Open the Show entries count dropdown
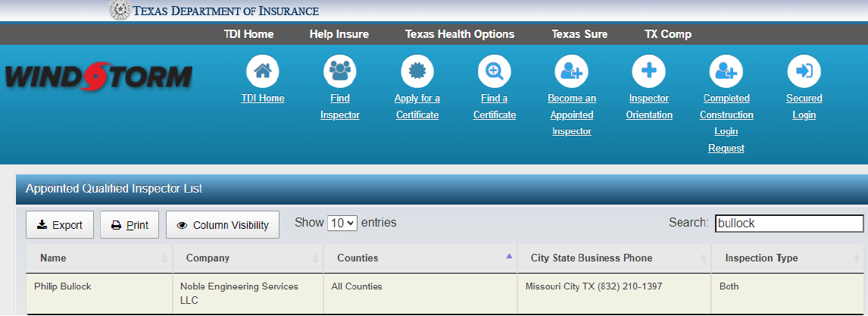This screenshot has height=316, width=868. click(342, 224)
